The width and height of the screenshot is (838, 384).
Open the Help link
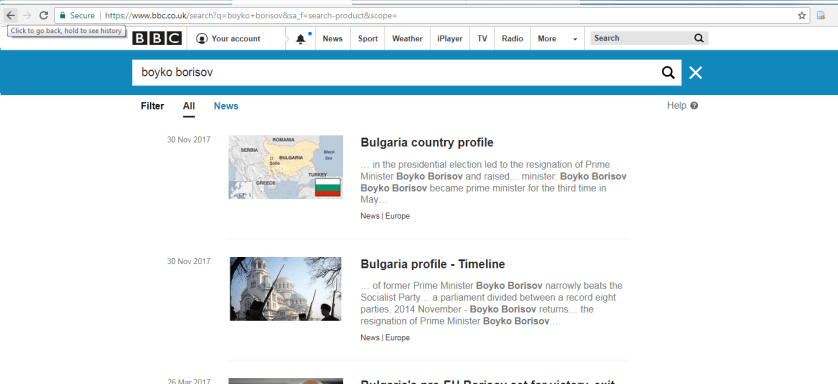(x=677, y=106)
